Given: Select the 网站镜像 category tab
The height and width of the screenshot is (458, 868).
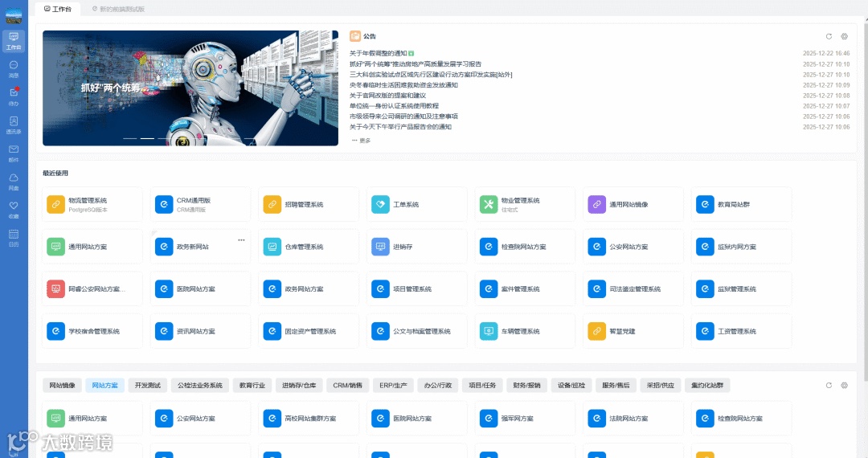Looking at the screenshot, I should tap(62, 386).
